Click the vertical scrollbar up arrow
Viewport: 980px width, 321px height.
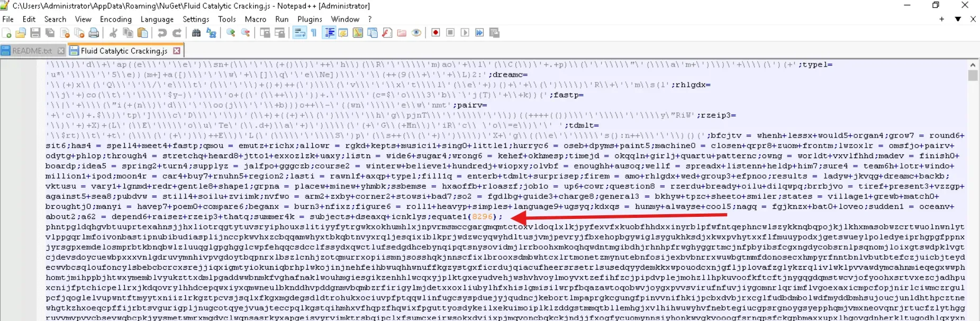pos(973,65)
